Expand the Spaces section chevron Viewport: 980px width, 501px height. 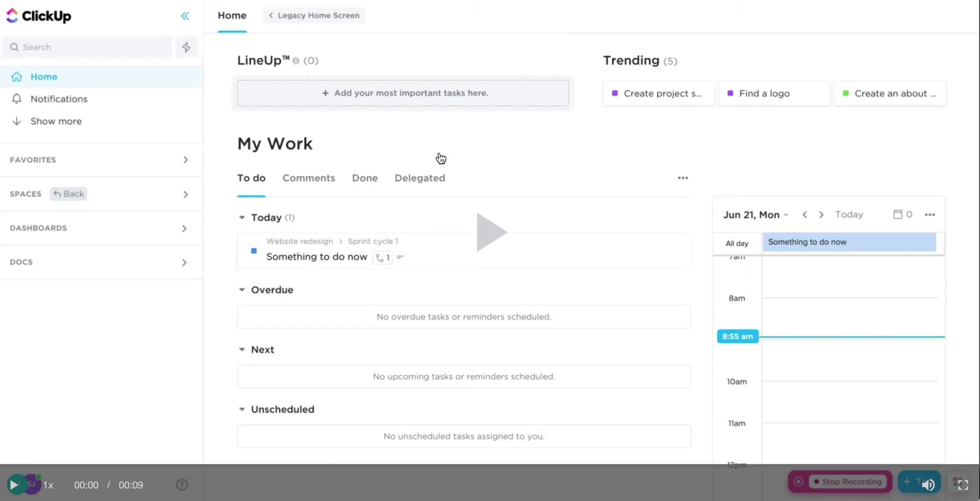[185, 194]
